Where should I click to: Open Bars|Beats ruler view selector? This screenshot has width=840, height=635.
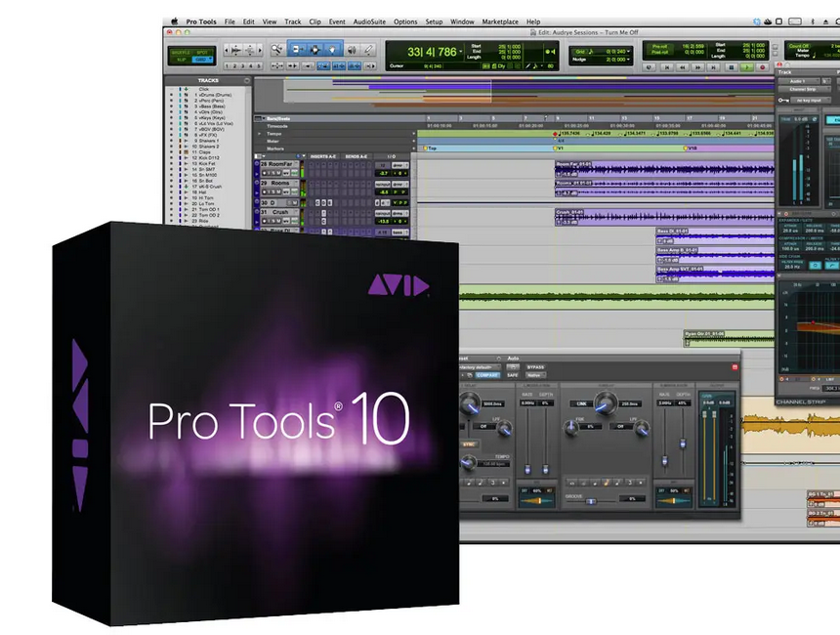click(x=258, y=118)
